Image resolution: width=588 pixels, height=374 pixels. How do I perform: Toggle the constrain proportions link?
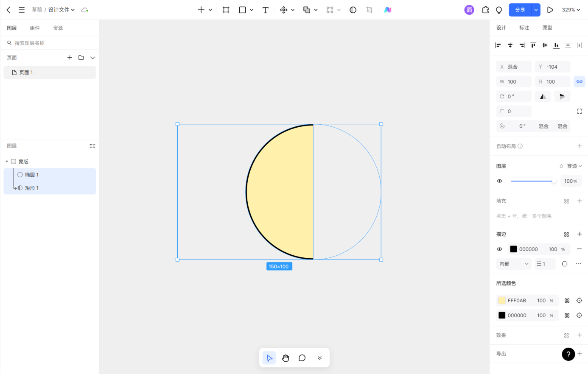pyautogui.click(x=579, y=81)
